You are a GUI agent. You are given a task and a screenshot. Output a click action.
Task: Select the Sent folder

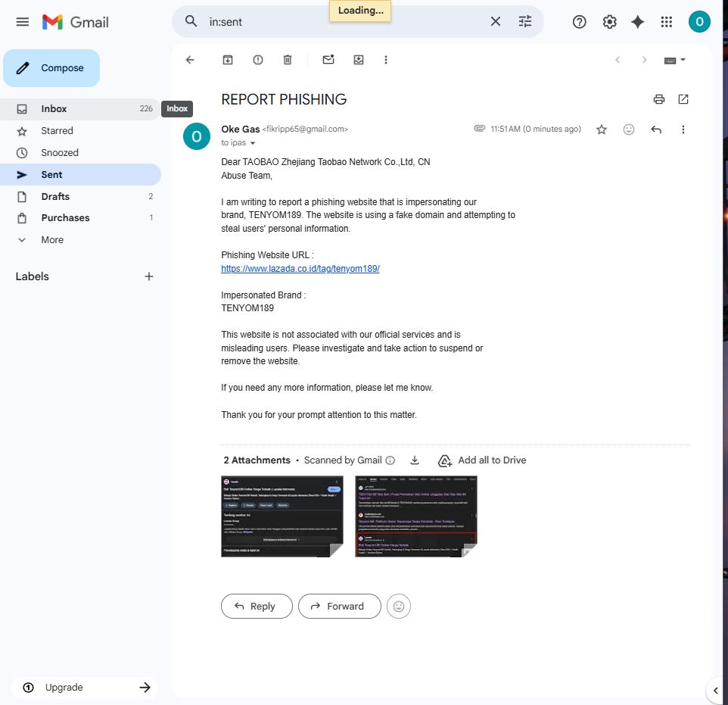pyautogui.click(x=80, y=175)
